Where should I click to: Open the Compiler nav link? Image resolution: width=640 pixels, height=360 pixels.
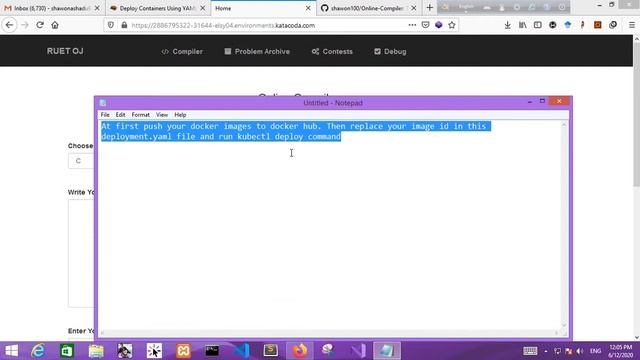[x=182, y=51]
